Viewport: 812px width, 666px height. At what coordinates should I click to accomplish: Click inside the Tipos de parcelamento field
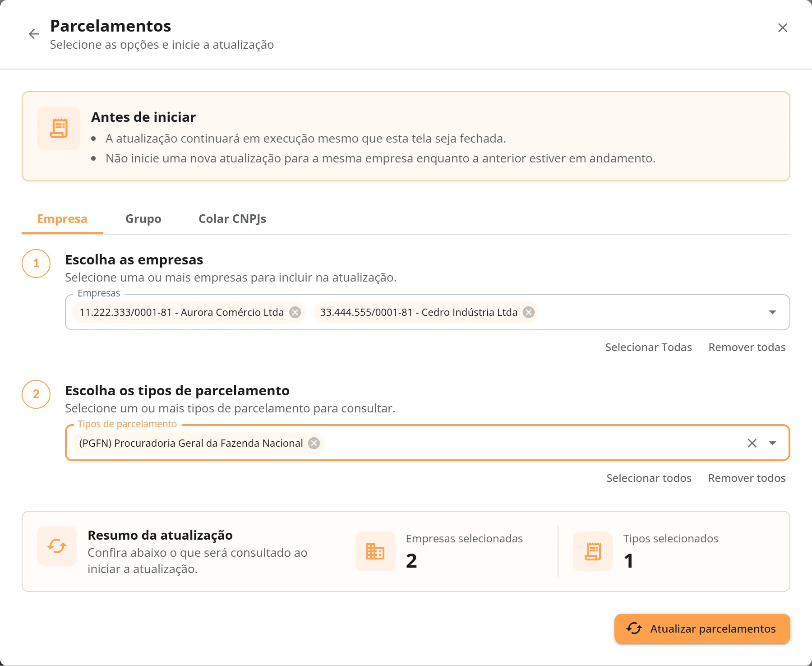coord(427,443)
